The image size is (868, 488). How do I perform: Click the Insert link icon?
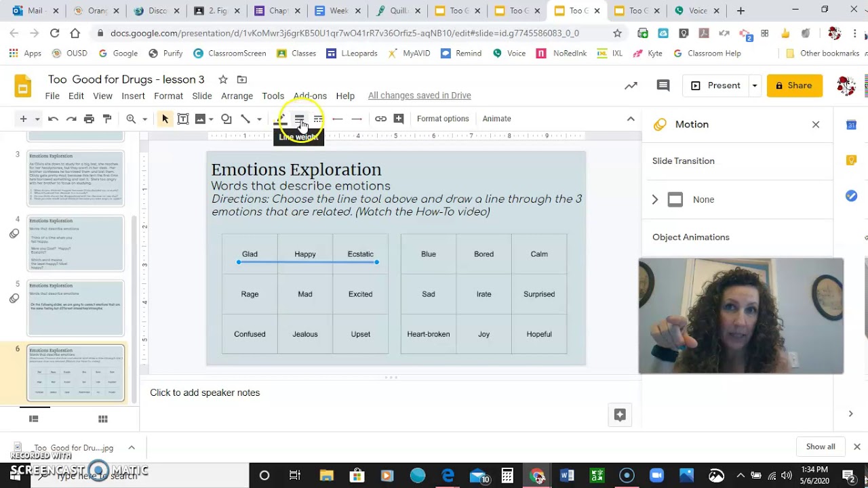tap(381, 119)
